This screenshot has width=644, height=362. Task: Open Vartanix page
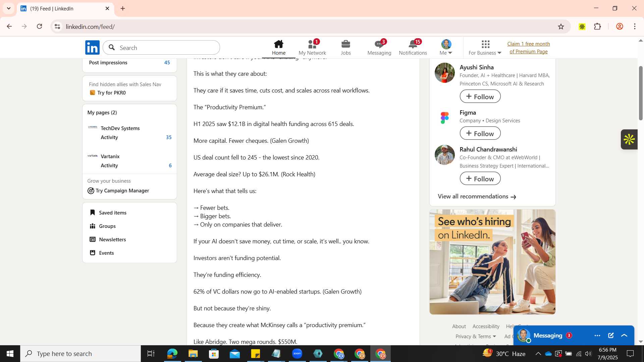(110, 157)
